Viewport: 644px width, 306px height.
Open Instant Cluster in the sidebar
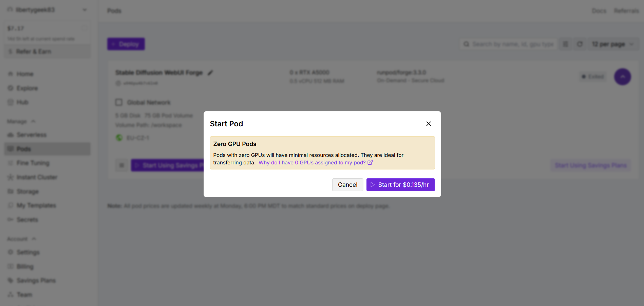click(x=37, y=177)
